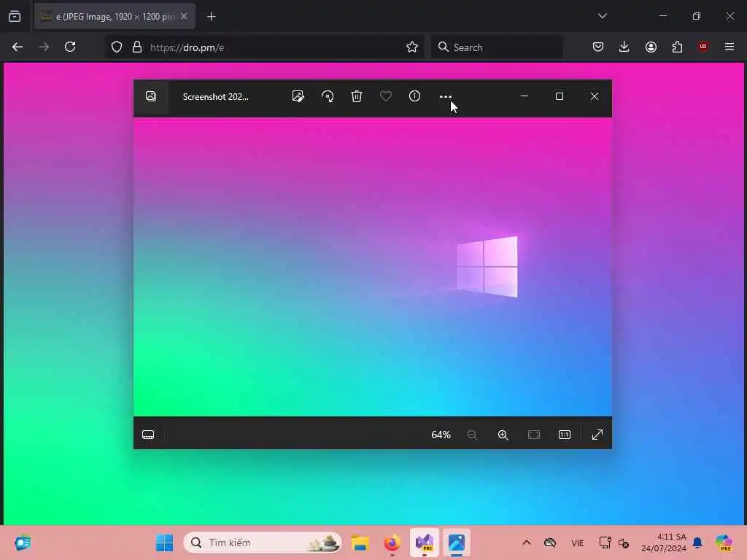Image resolution: width=747 pixels, height=560 pixels.
Task: Switch VIE input language
Action: 578,542
